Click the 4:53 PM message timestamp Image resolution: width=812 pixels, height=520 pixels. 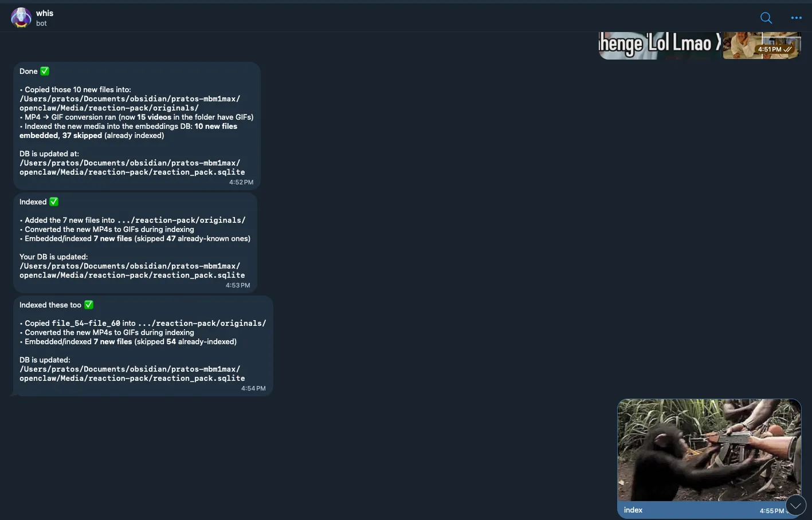(238, 285)
